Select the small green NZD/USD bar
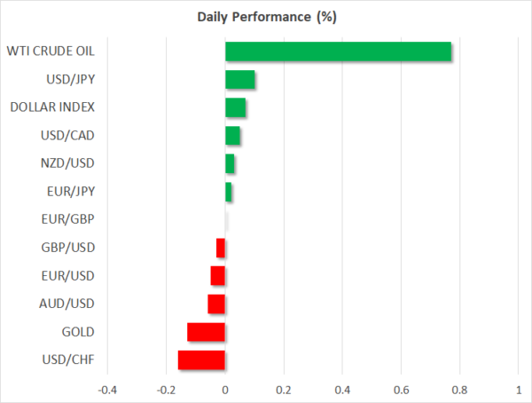Screen dimensions: 532x403 point(230,163)
